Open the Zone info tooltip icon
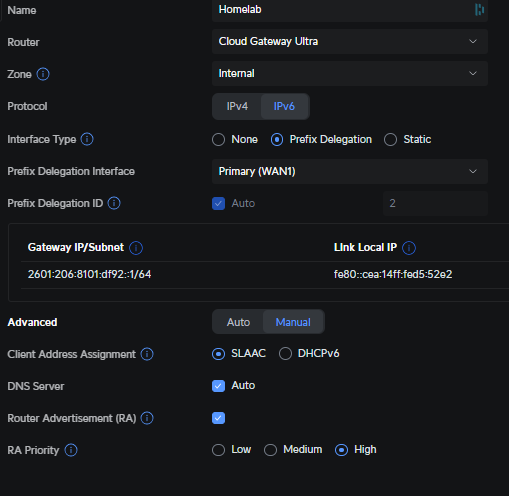This screenshot has height=496, width=509. [x=43, y=74]
